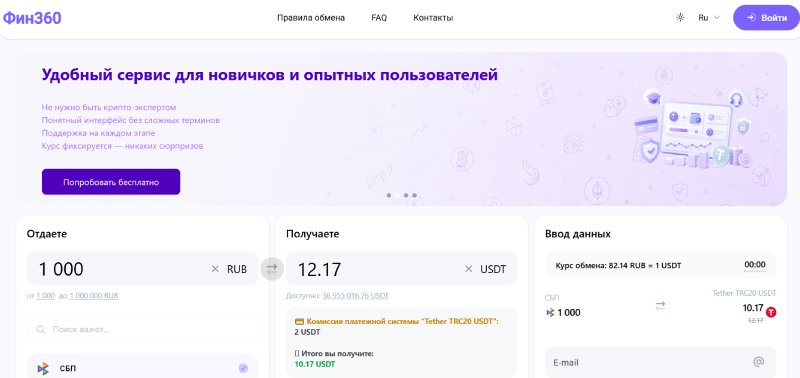Click the 00:00 rate timer
Viewport: 800px width, 378px height.
pos(755,265)
